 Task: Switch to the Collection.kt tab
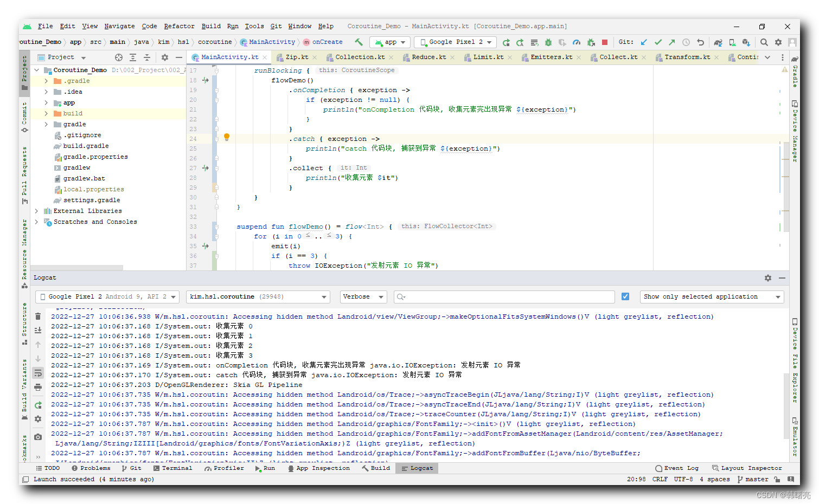tap(360, 57)
